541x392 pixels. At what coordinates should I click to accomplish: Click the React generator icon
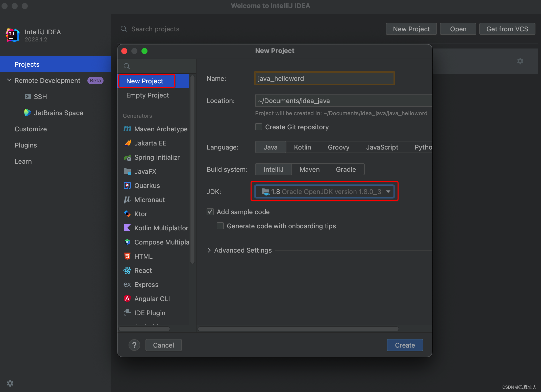pyautogui.click(x=127, y=271)
